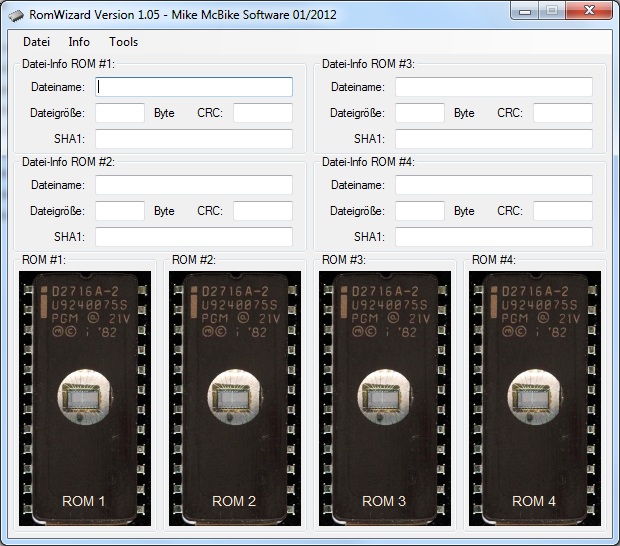
Task: Click the ROM #4 Dateigröße field
Action: pyautogui.click(x=420, y=211)
